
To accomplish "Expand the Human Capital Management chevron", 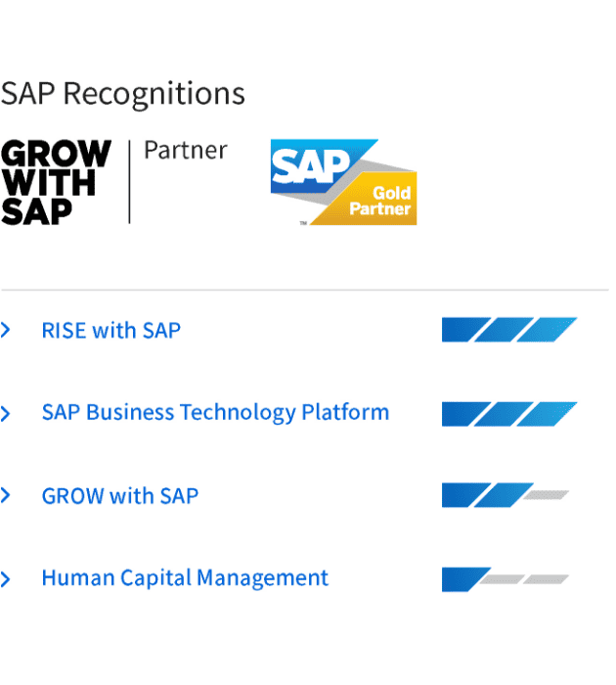I will pos(6,579).
